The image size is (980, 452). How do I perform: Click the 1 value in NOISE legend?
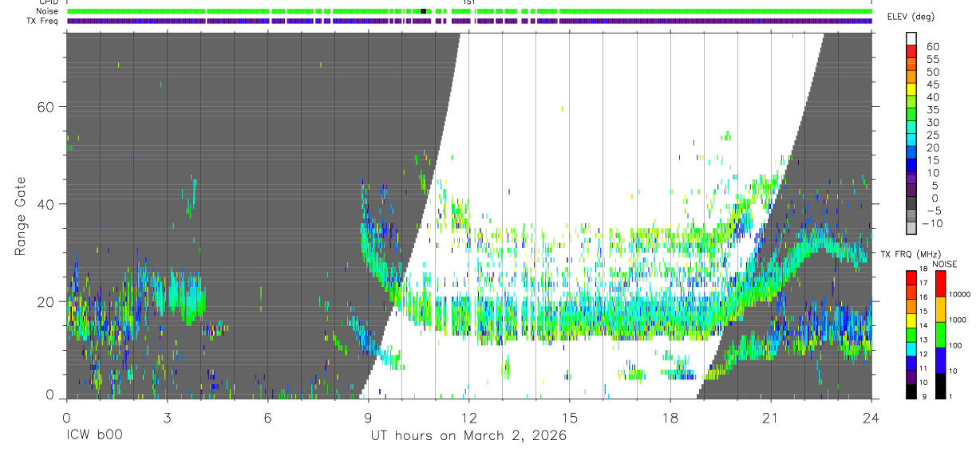[x=951, y=397]
